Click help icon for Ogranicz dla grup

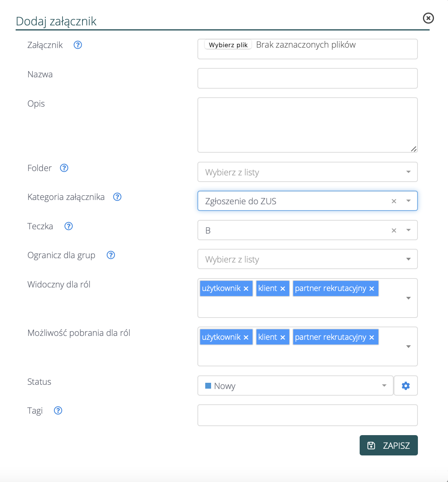tap(111, 255)
